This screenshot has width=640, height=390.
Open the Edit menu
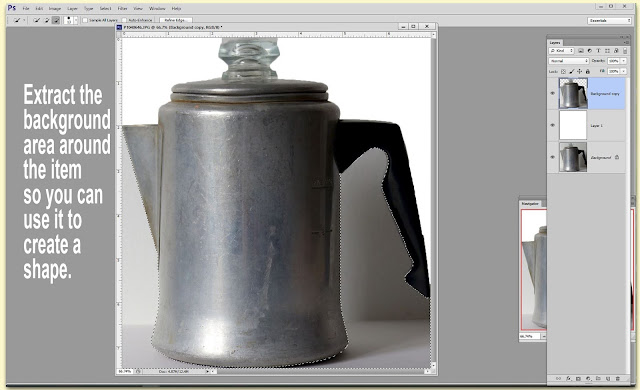point(39,9)
